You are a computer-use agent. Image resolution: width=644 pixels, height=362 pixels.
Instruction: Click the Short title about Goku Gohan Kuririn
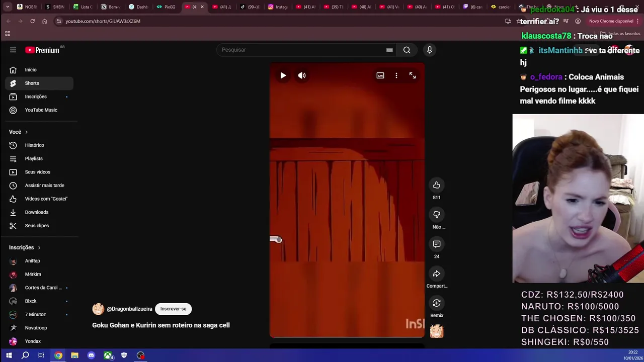point(161,325)
